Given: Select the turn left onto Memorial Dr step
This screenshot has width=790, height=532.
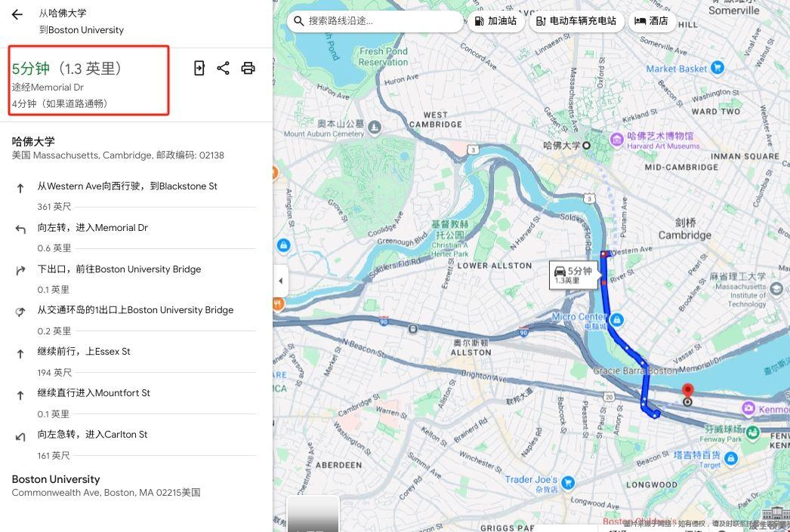Looking at the screenshot, I should tap(93, 228).
